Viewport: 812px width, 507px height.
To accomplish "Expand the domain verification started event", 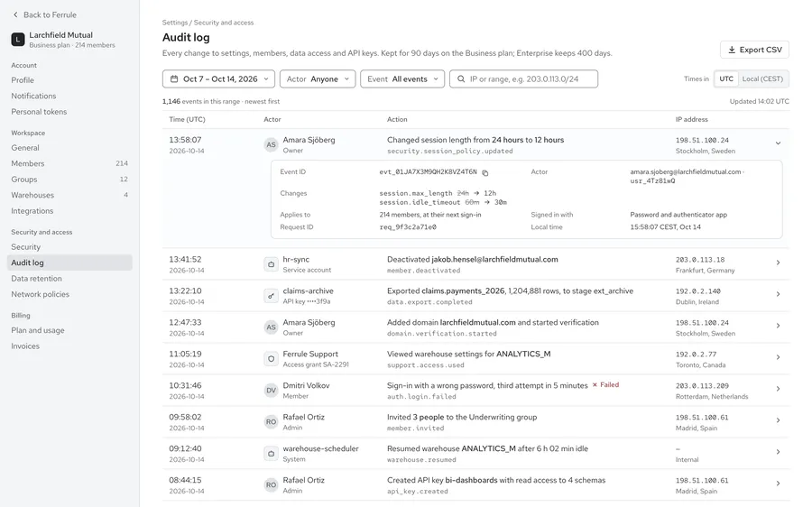I will point(778,326).
